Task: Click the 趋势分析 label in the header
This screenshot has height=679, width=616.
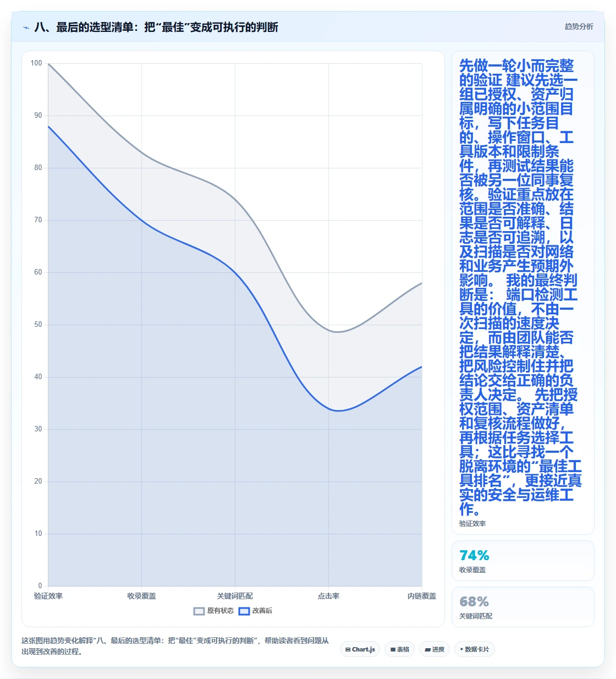Action: 579,26
